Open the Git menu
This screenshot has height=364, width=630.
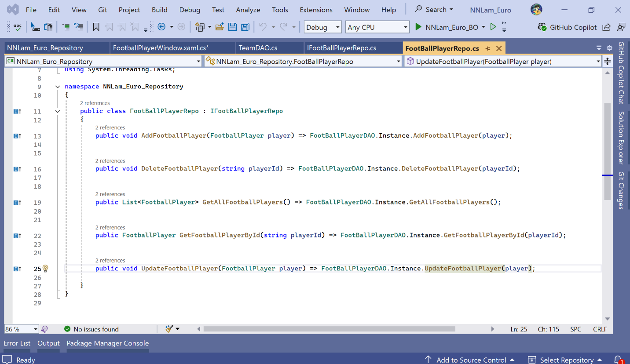[x=103, y=10]
